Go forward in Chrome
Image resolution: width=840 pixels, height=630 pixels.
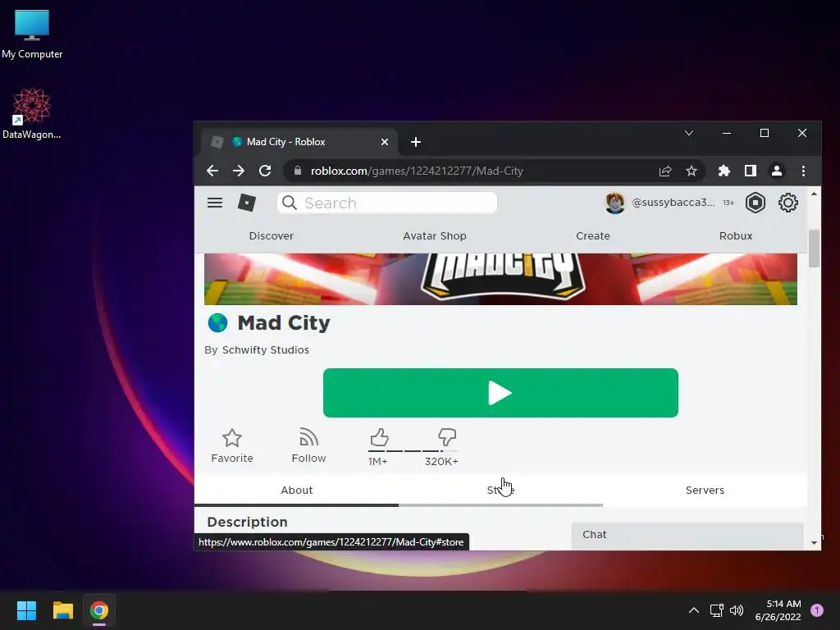click(x=239, y=171)
